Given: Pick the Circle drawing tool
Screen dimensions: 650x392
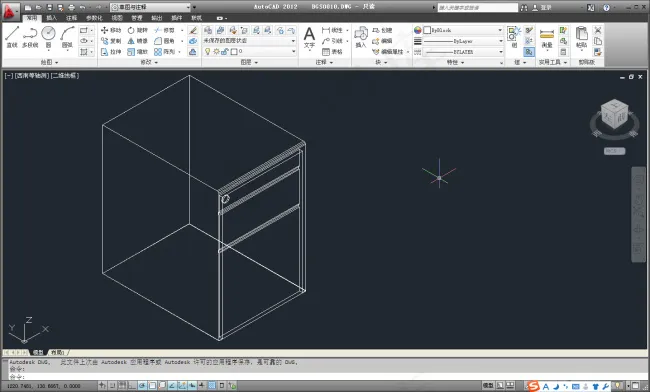Looking at the screenshot, I should pyautogui.click(x=49, y=36).
